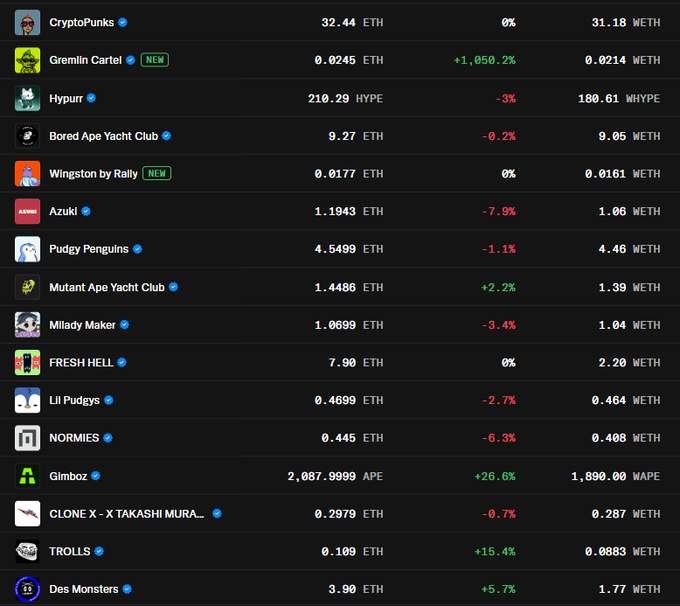Screen dimensions: 680x606
Task: Open the Bored Ape Yacht Club avatar
Action: click(27, 136)
